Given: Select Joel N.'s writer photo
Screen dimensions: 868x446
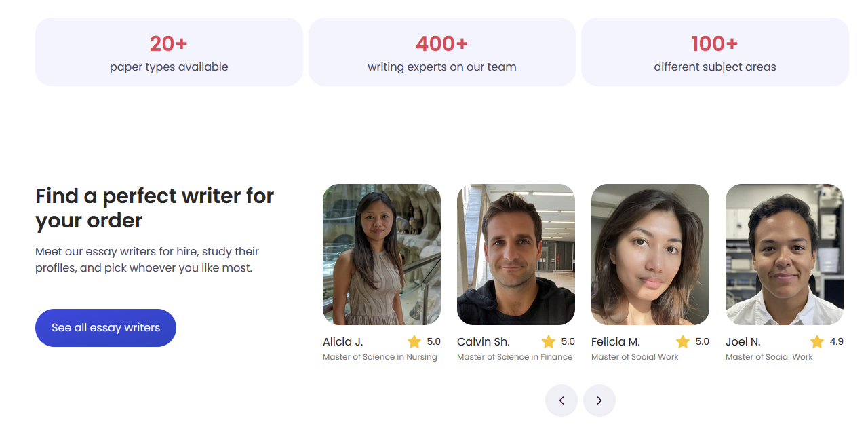Looking at the screenshot, I should pyautogui.click(x=785, y=255).
